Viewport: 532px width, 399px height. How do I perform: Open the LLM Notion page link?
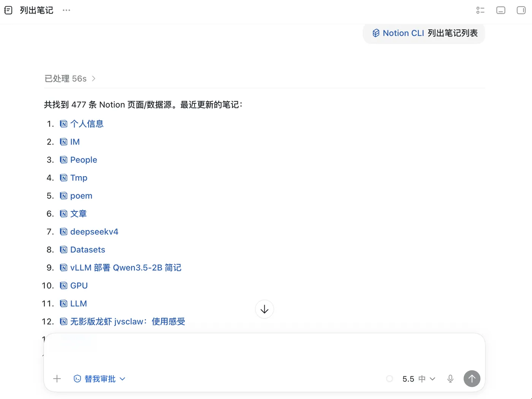(79, 304)
